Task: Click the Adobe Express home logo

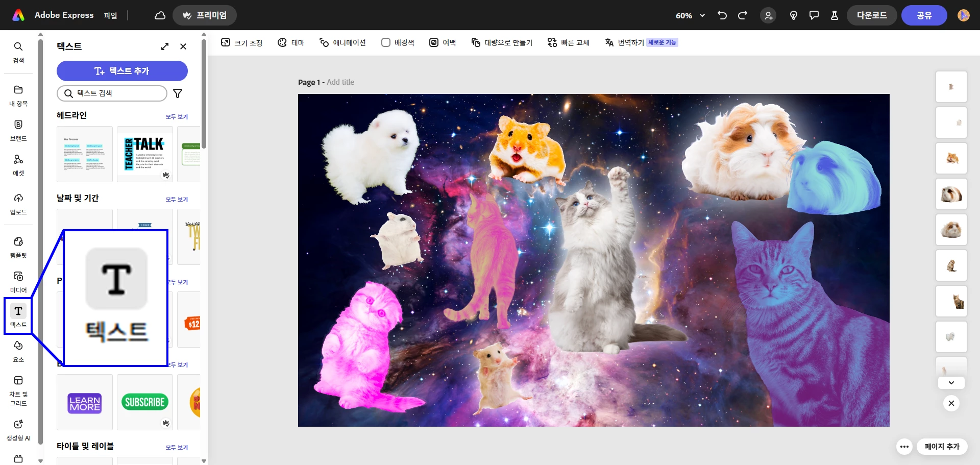Action: coord(18,15)
